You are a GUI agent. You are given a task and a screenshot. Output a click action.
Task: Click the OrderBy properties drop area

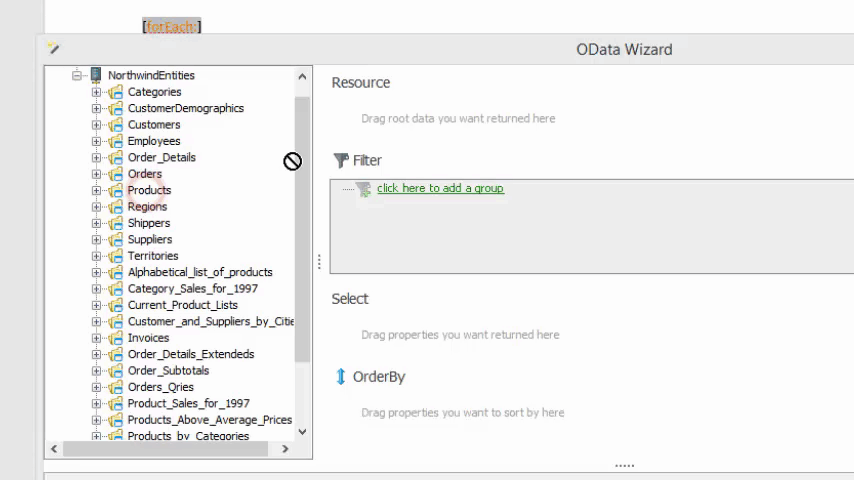[x=462, y=413]
